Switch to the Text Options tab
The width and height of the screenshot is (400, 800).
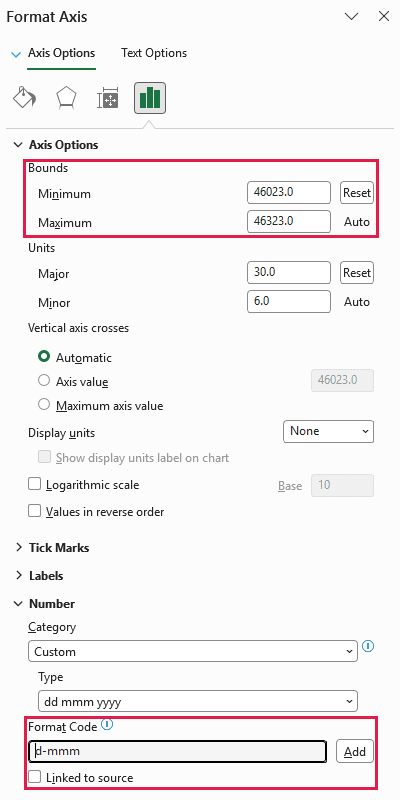click(154, 53)
